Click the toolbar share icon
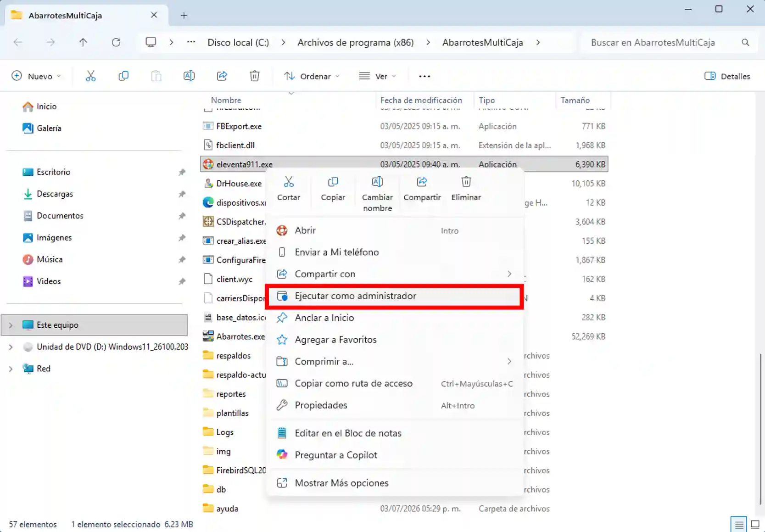Viewport: 765px width, 532px height. 222,76
